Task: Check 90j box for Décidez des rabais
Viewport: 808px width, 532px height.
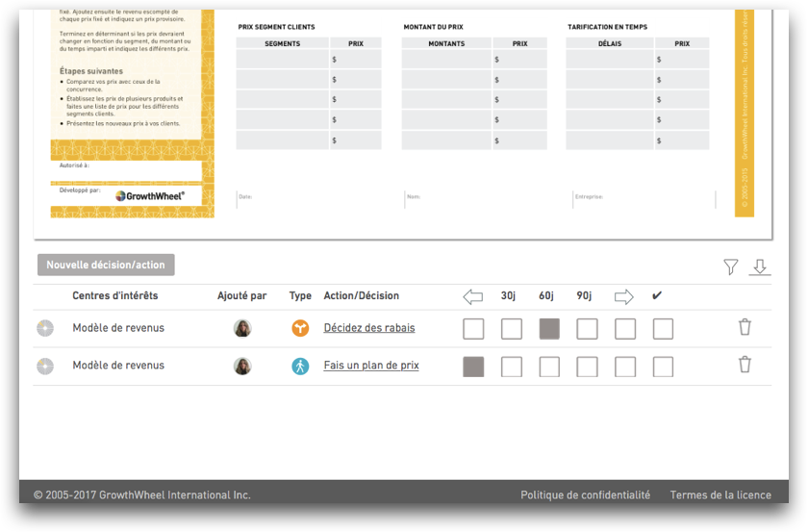Action: pos(587,329)
